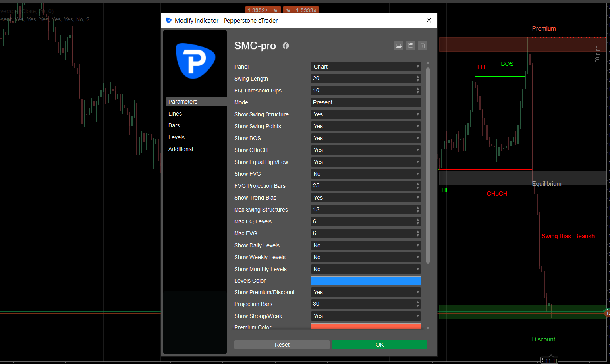Screen dimensions: 610x364
Task: Toggle the Show BOS dropdown
Action: tap(366, 138)
